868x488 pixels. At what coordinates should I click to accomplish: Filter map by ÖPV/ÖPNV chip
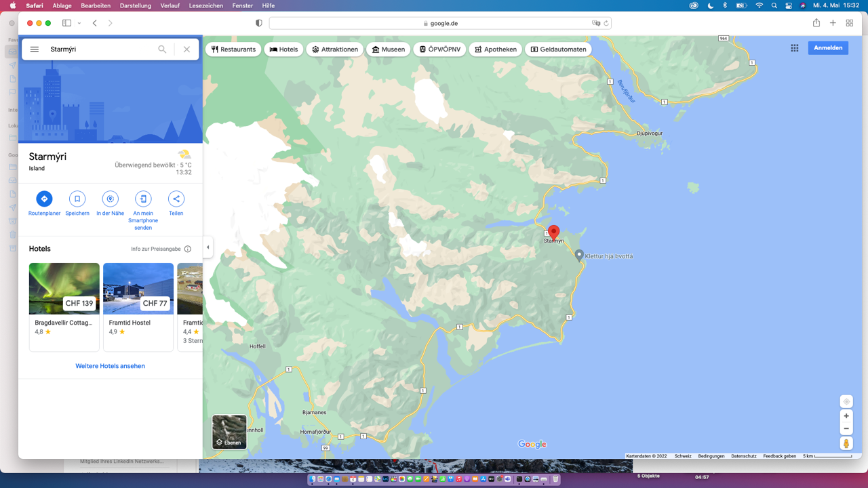[439, 49]
